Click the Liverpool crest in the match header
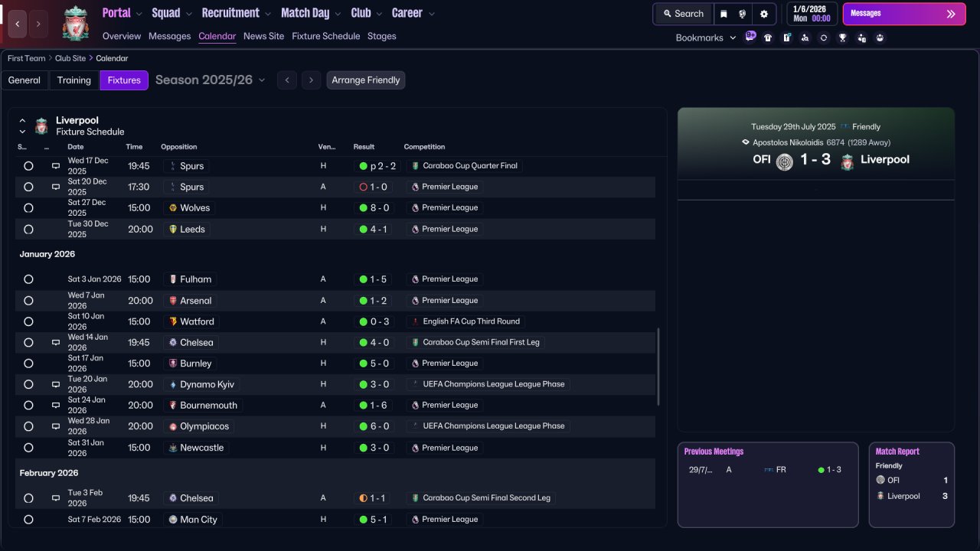This screenshot has width=980, height=551. (847, 161)
